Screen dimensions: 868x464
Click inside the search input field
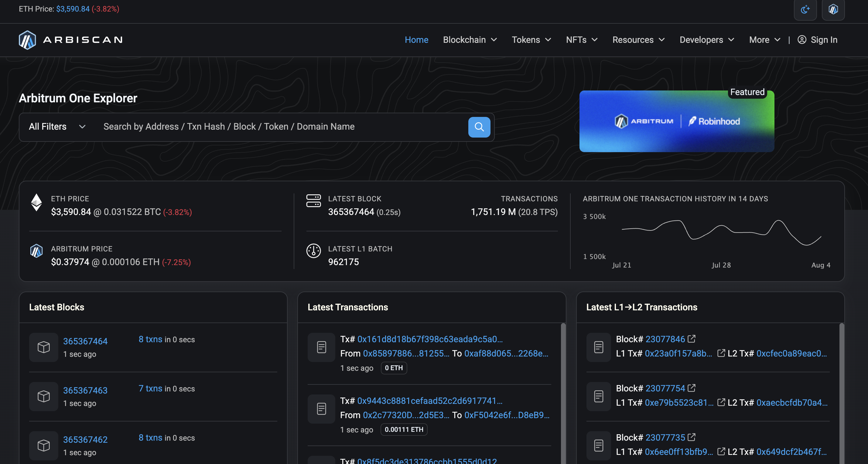(270, 127)
